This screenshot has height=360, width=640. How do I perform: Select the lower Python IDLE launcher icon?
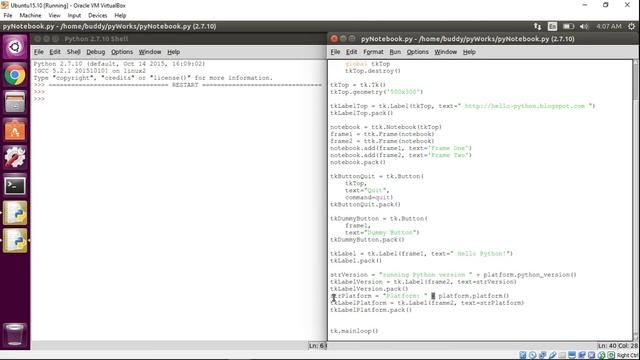[15, 240]
